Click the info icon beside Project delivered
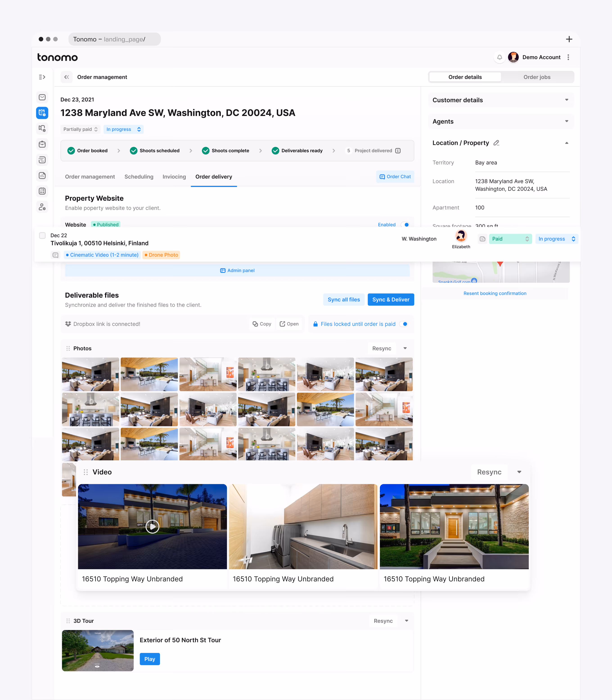 (398, 151)
